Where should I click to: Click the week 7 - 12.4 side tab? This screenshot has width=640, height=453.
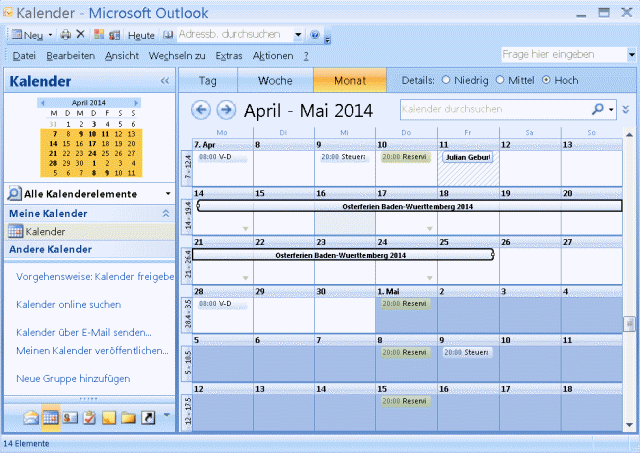coord(187,167)
